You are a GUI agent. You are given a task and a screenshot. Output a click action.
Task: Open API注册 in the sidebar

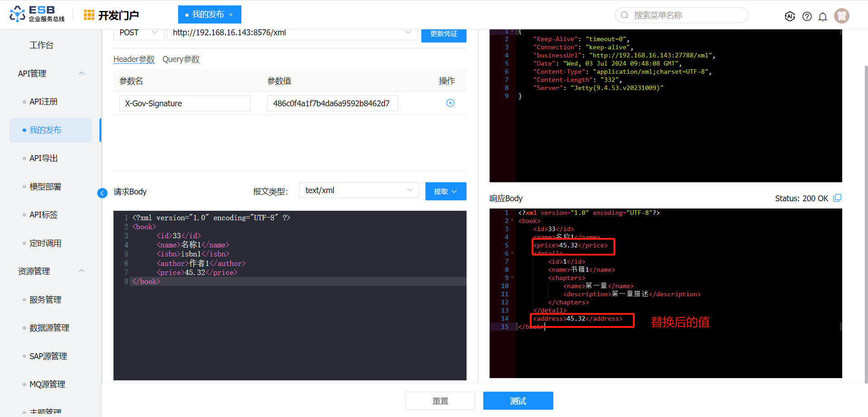tap(43, 102)
